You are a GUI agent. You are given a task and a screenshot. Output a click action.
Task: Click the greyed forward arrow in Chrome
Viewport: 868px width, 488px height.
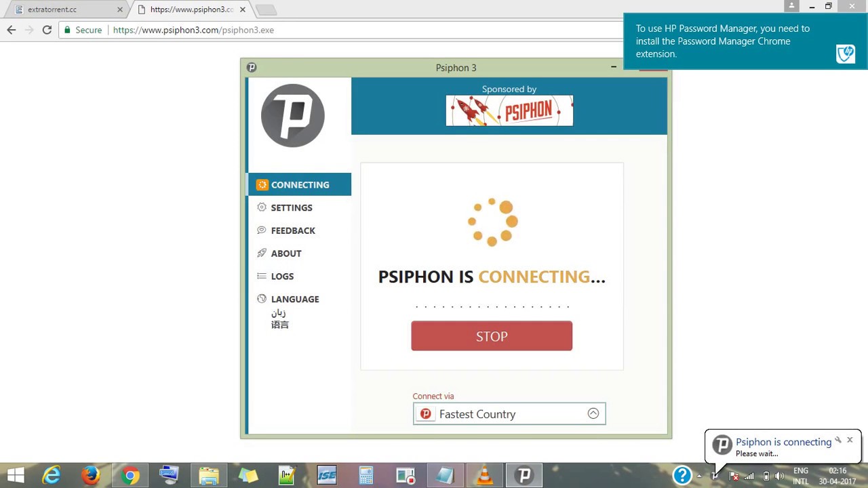29,30
